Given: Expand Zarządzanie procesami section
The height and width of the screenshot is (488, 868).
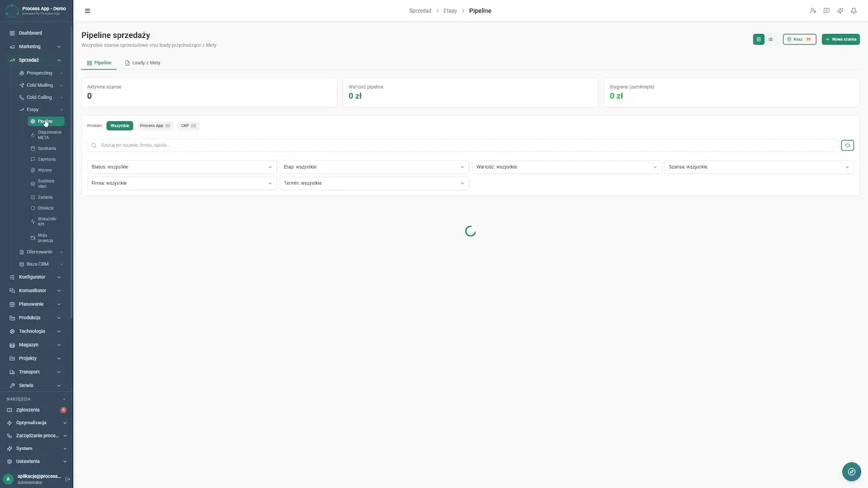Looking at the screenshot, I should coord(36,436).
